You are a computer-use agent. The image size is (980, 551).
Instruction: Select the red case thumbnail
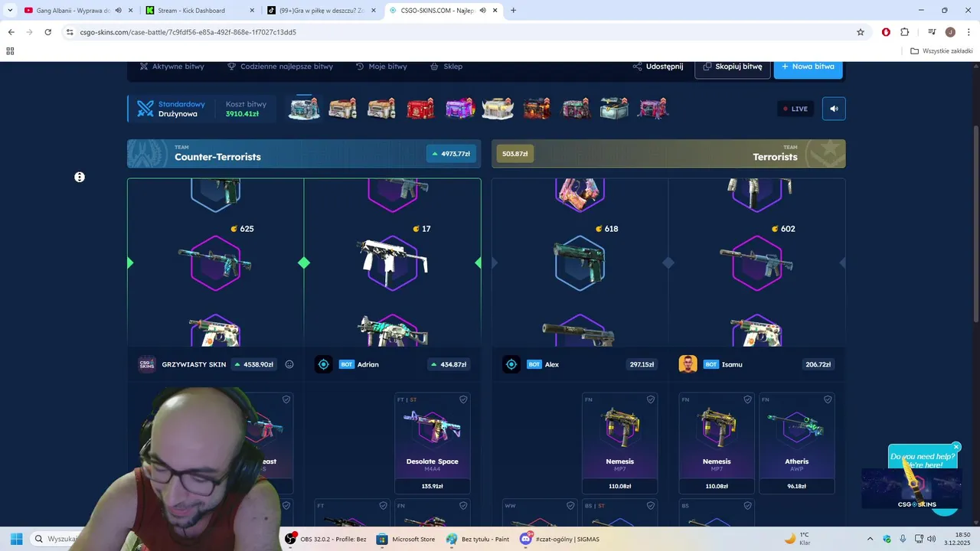(420, 109)
